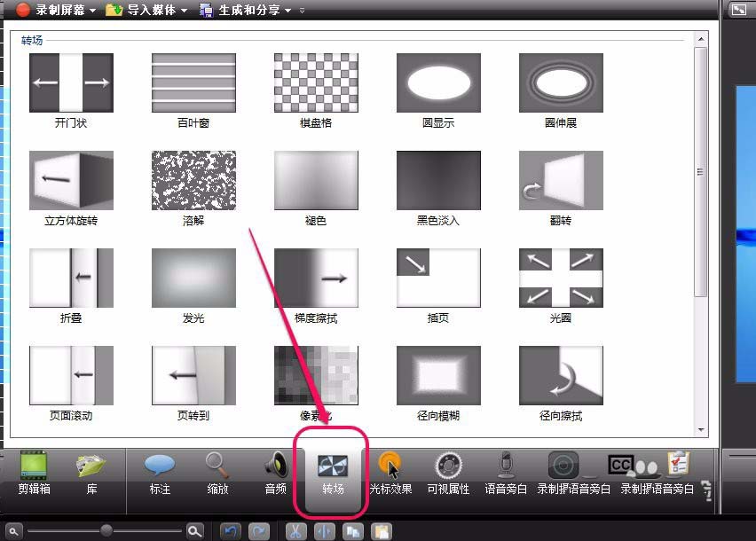
Task: Click the 导入媒体 import media button
Action: pos(141,10)
